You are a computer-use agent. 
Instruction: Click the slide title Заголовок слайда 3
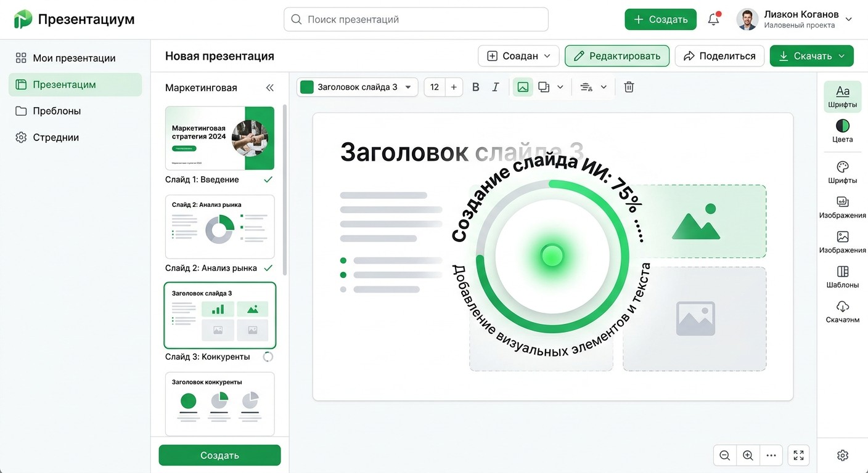(x=461, y=152)
